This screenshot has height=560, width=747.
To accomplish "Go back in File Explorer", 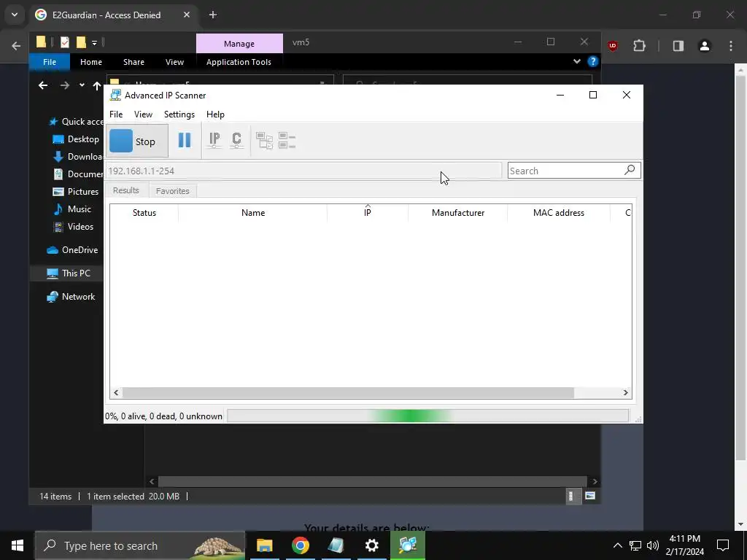I will (43, 86).
